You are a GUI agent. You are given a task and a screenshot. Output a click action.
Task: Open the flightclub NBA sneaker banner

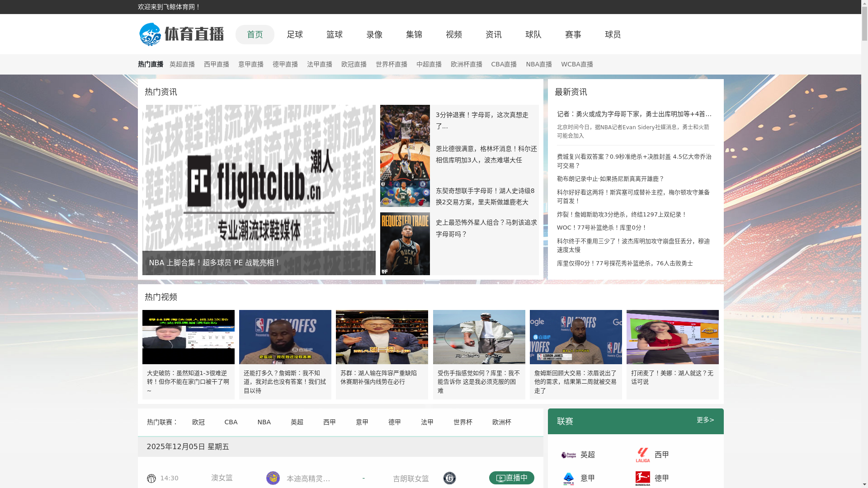(x=259, y=190)
